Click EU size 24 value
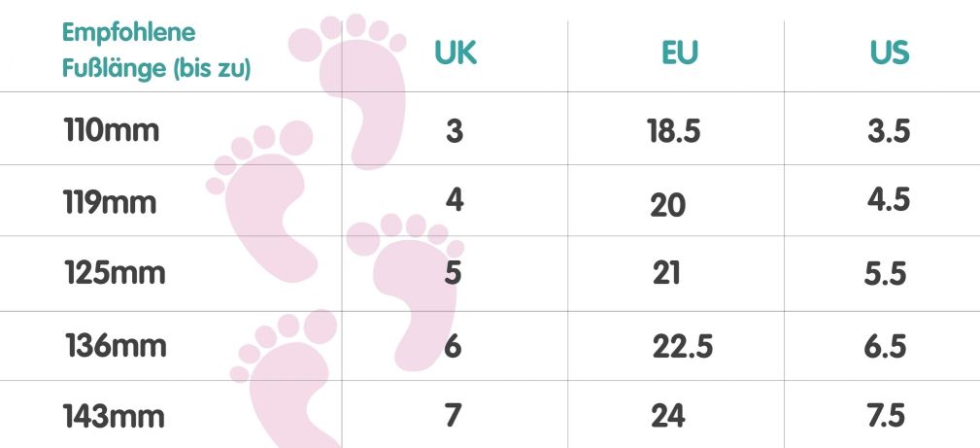The height and width of the screenshot is (448, 980). [667, 416]
